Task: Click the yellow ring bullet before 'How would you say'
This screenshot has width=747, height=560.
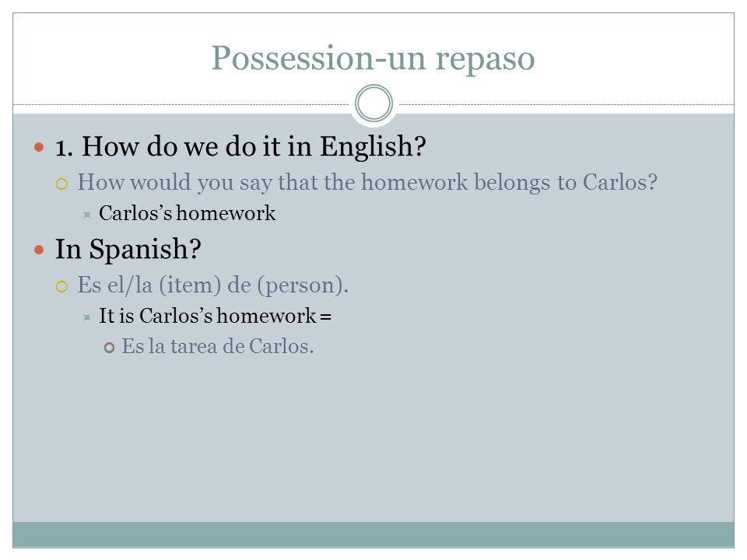Action: [62, 184]
